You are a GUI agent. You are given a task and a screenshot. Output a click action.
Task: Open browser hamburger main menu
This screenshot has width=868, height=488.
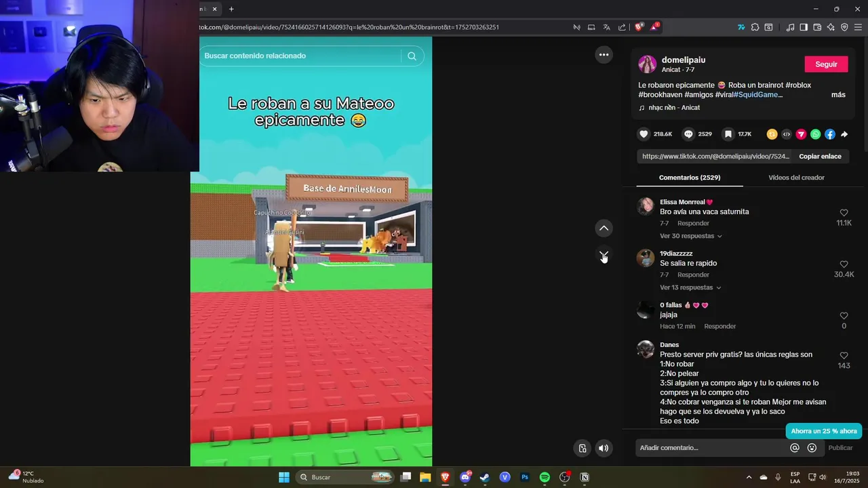858,27
